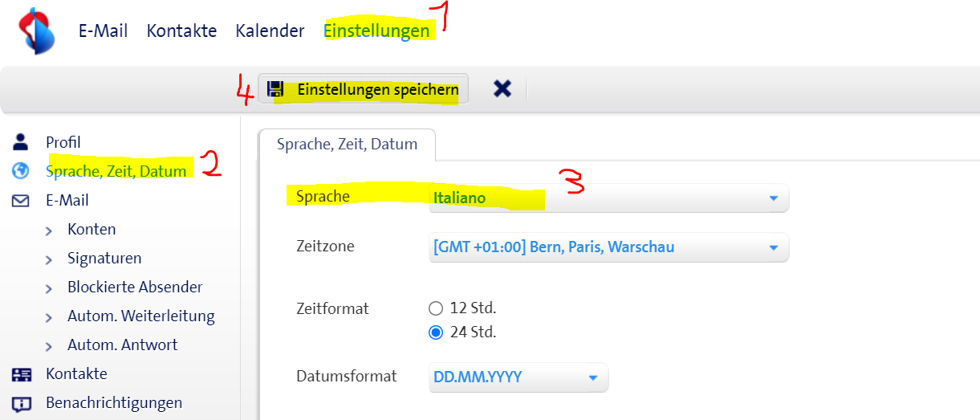Open Blockierte Absender in sidebar

[135, 287]
